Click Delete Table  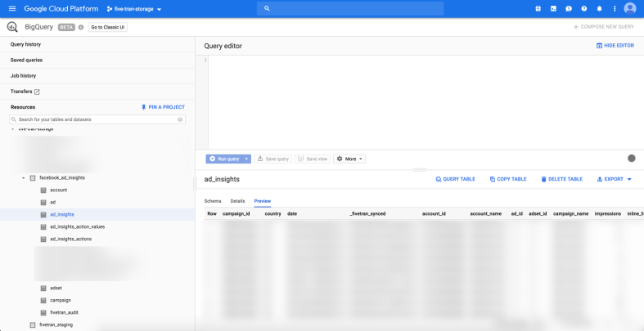pyautogui.click(x=561, y=179)
